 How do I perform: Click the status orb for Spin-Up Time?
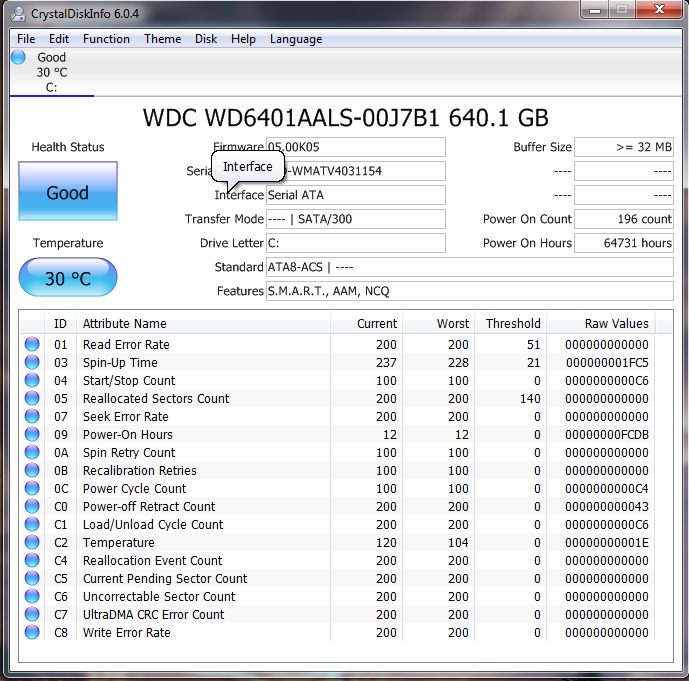coord(32,363)
